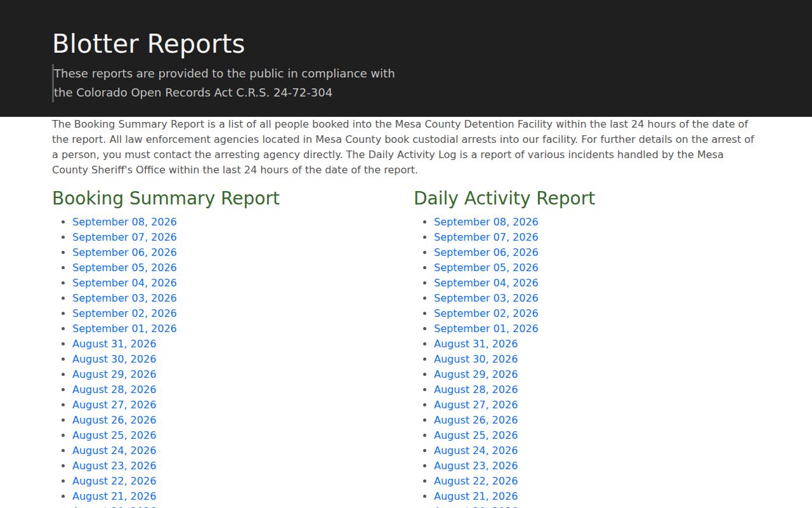Open Daily Activity Report for August 26, 2026
812x508 pixels.
pos(476,420)
